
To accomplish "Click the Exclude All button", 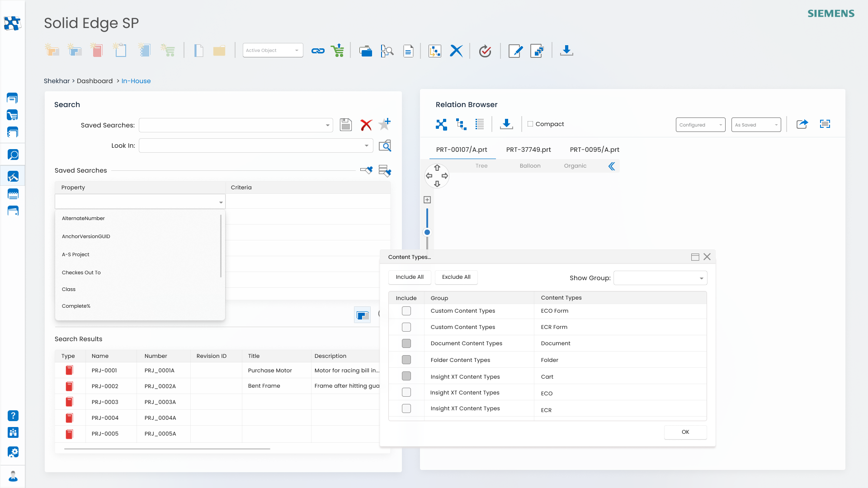I will (x=456, y=277).
